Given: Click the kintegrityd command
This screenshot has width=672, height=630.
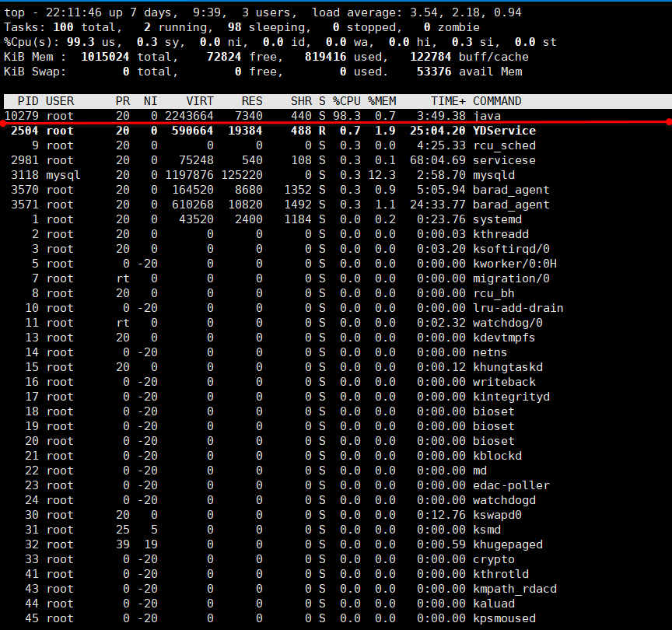Looking at the screenshot, I should [511, 397].
